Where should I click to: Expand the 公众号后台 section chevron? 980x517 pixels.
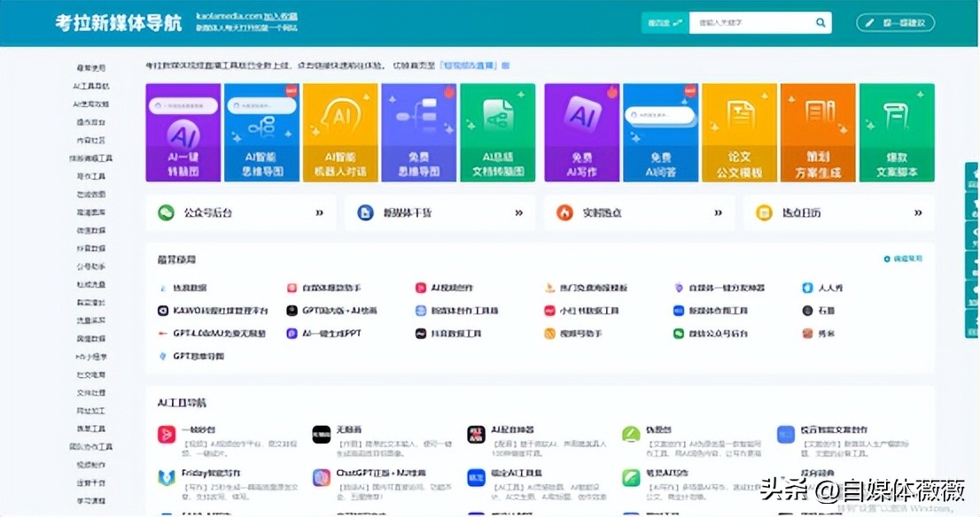(x=320, y=212)
